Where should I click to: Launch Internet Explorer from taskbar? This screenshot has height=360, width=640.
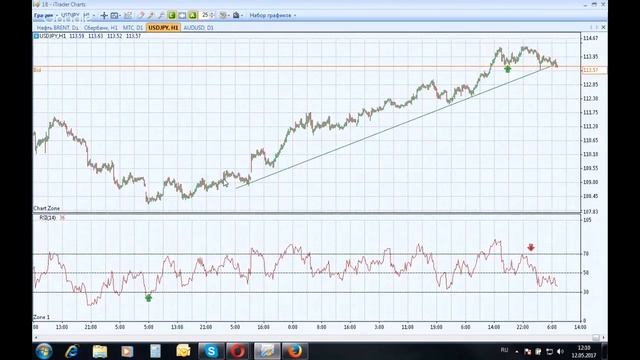(72, 351)
